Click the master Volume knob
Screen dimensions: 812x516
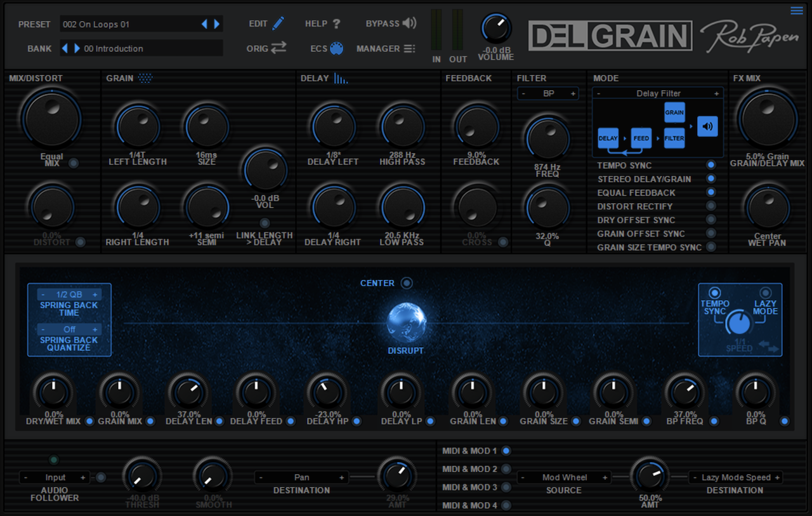tap(496, 29)
